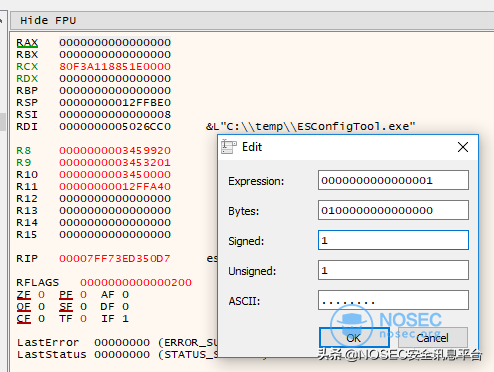
Task: Select the Bytes input field
Action: (393, 210)
